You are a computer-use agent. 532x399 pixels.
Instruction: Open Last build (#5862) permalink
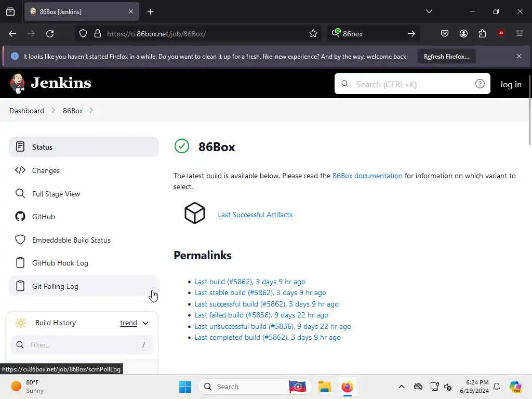pyautogui.click(x=250, y=282)
